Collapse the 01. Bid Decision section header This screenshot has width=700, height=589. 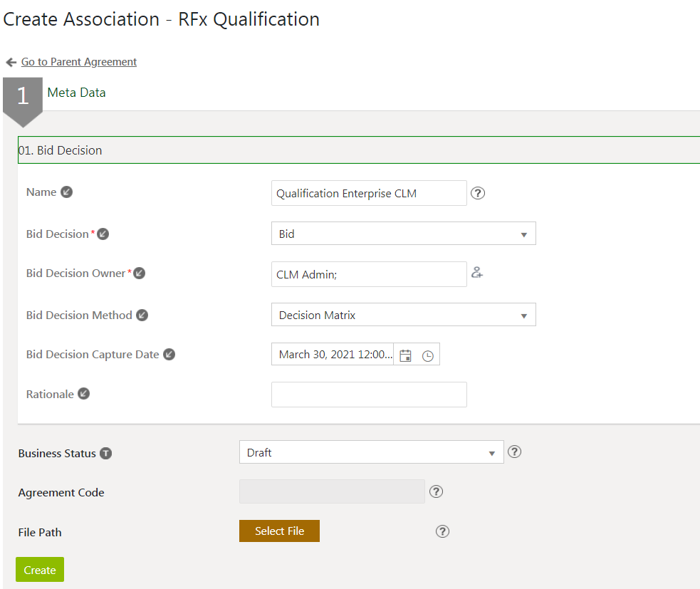click(x=358, y=150)
